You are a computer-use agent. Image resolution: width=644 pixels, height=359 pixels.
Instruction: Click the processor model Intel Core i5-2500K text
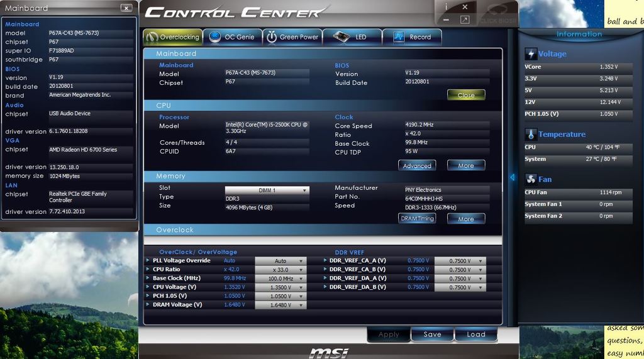(267, 128)
